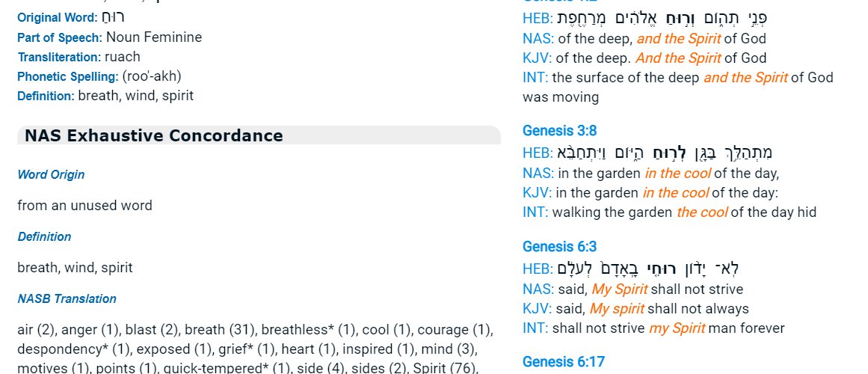Screen dimensions: 868x374
Task: Click the NAS label under Genesis 6:3
Action: click(535, 289)
